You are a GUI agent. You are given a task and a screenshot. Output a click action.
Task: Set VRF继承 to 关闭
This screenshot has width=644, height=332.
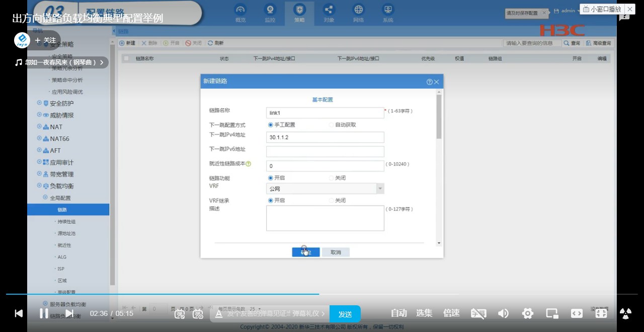coord(332,201)
